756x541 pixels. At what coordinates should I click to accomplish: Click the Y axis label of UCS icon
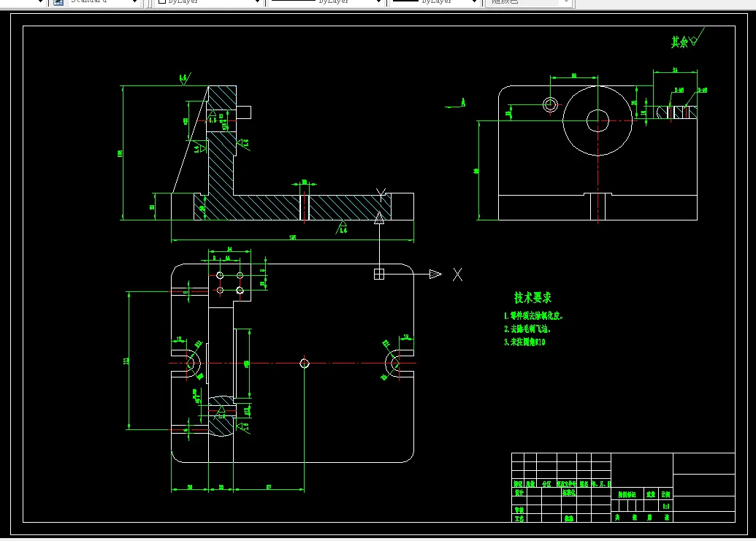(x=381, y=195)
